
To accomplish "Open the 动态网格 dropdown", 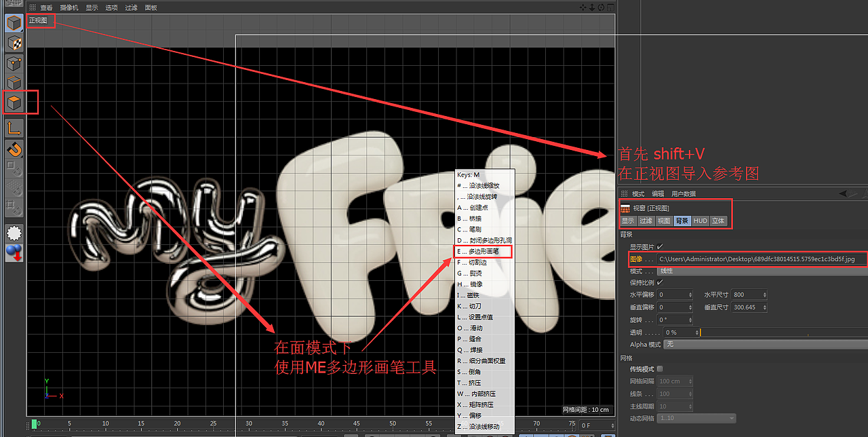I will pyautogui.click(x=696, y=418).
